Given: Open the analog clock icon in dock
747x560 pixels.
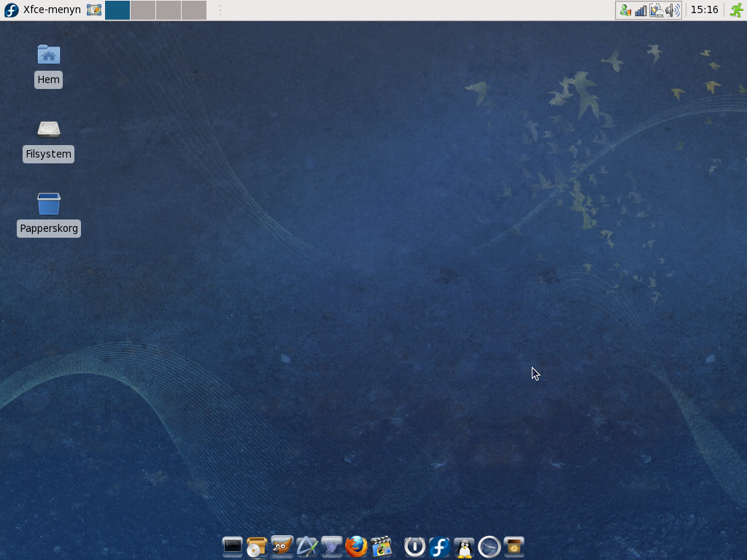Looking at the screenshot, I should pyautogui.click(x=489, y=546).
